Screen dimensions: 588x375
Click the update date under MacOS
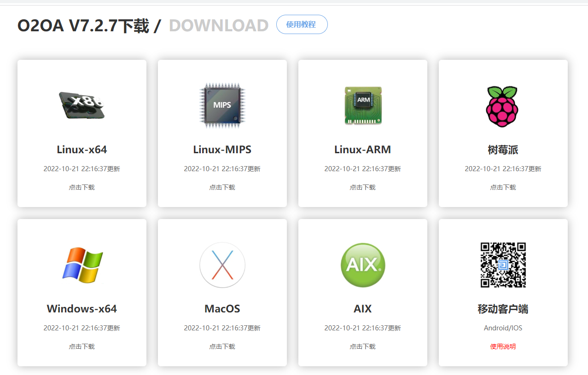[x=222, y=328]
